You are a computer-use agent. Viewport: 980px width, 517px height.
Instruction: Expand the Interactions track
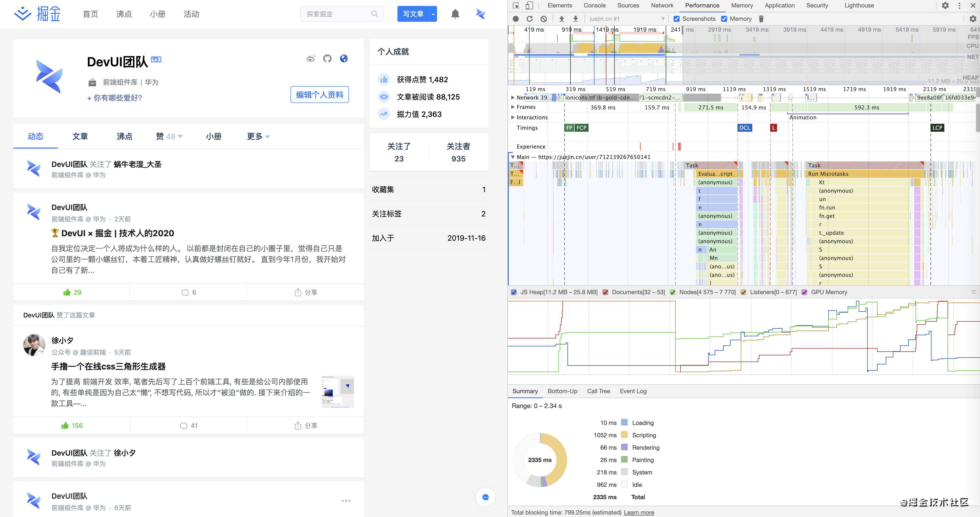[x=513, y=117]
